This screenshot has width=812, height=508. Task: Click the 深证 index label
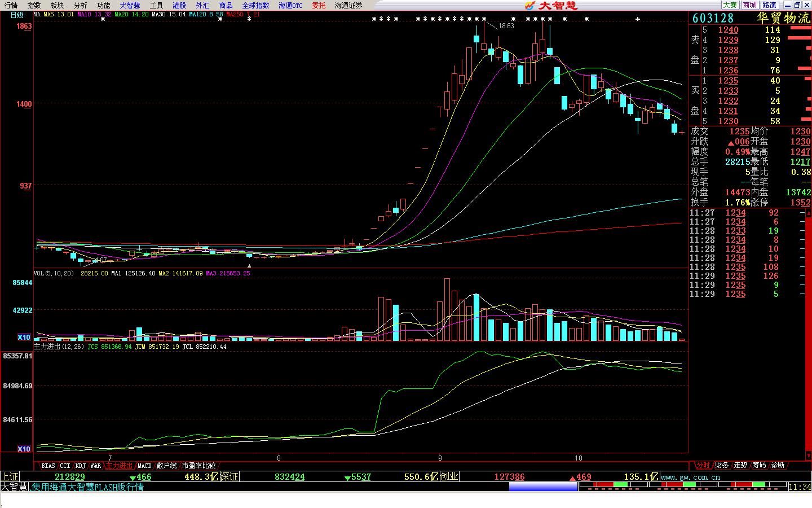(x=230, y=476)
